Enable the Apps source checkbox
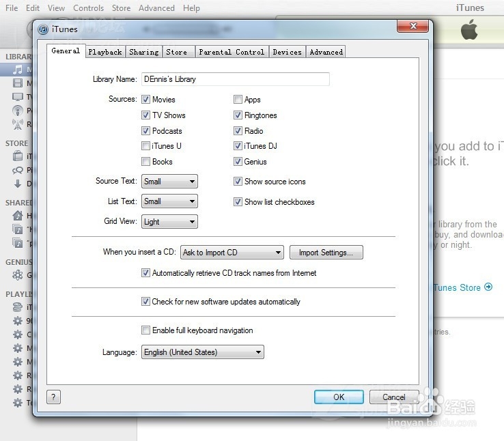This screenshot has height=441, width=504. [238, 99]
